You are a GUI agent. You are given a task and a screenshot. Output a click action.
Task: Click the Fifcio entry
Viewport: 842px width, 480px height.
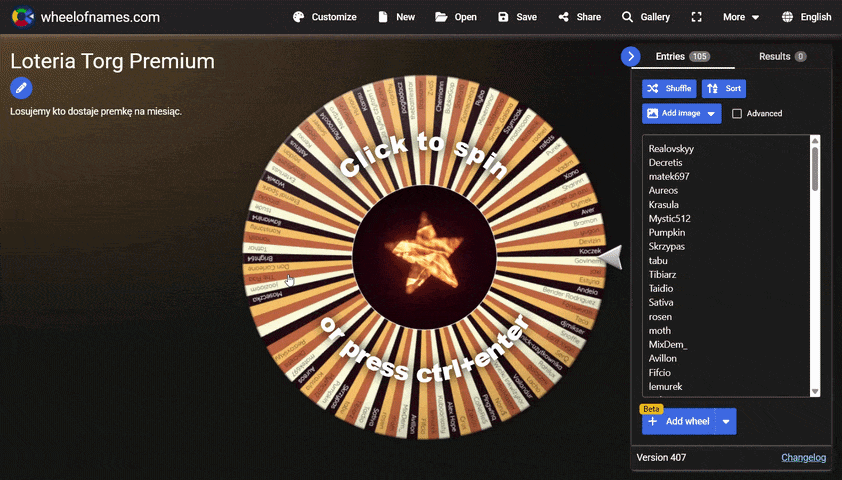tap(659, 373)
